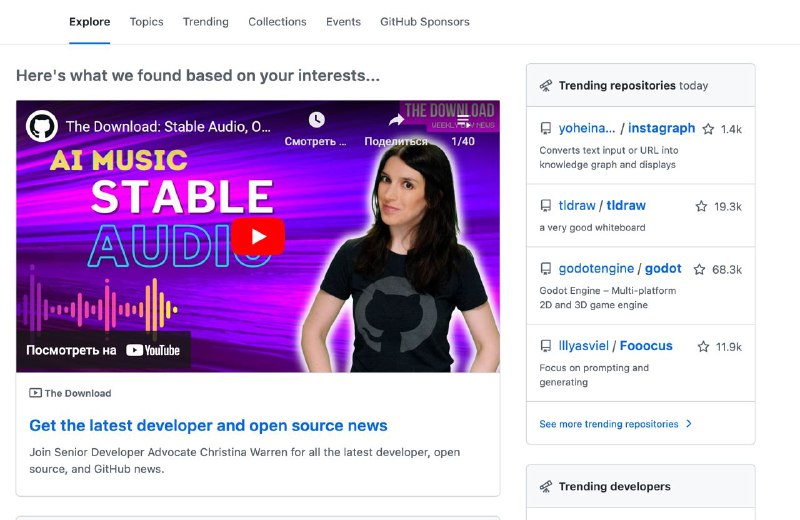
Task: Open the Collections tab
Action: point(277,22)
